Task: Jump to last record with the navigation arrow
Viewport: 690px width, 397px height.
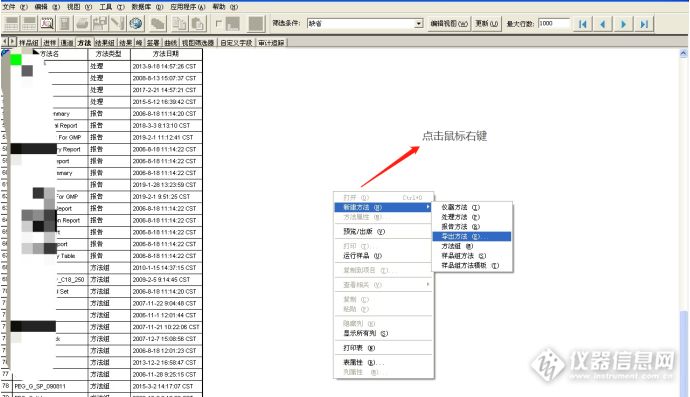Action: pyautogui.click(x=644, y=24)
